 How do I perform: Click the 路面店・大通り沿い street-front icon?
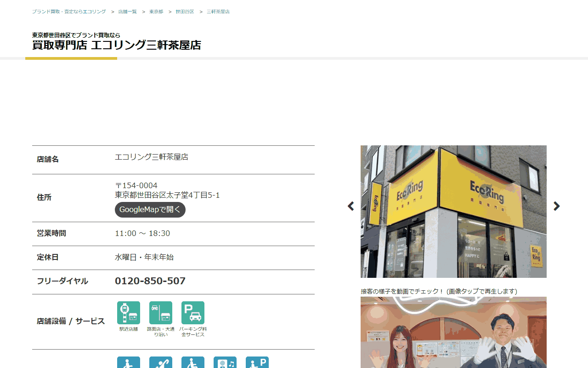coord(161,313)
